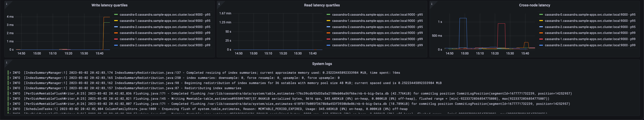Open the Cross-node latency panel title menu

click(534, 5)
